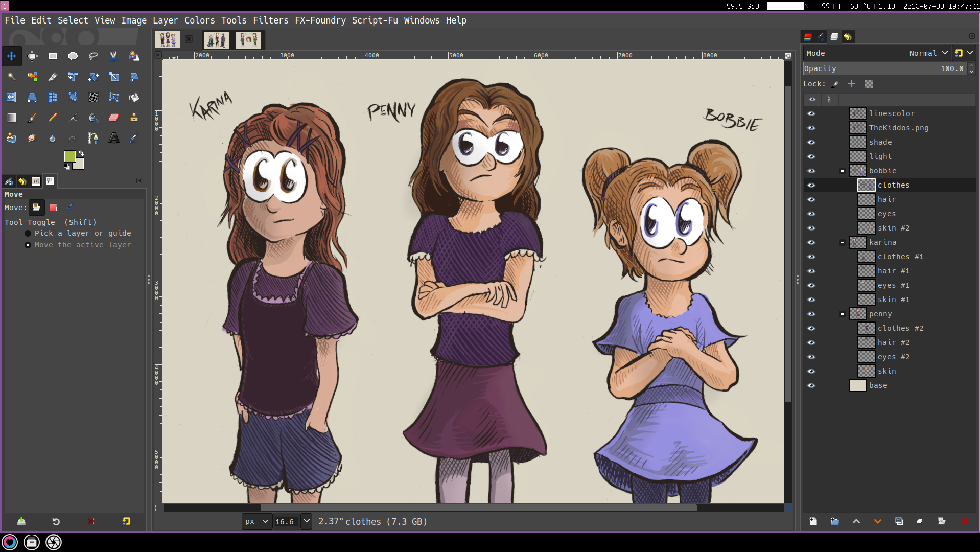
Task: Open the Filters menu
Action: point(270,20)
